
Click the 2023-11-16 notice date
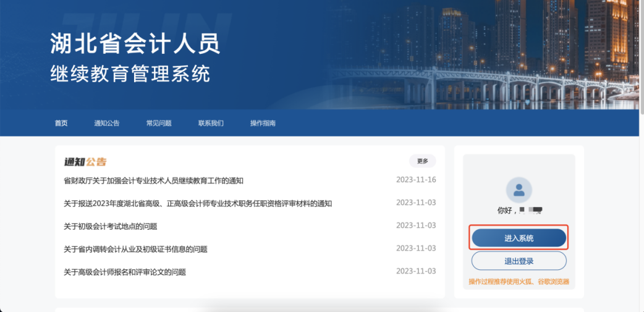[x=416, y=180]
